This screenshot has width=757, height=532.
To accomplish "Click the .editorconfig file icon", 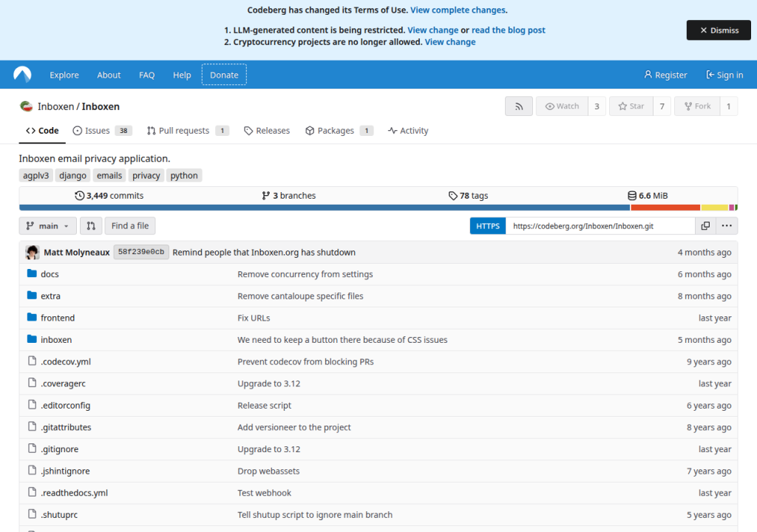I will (32, 405).
